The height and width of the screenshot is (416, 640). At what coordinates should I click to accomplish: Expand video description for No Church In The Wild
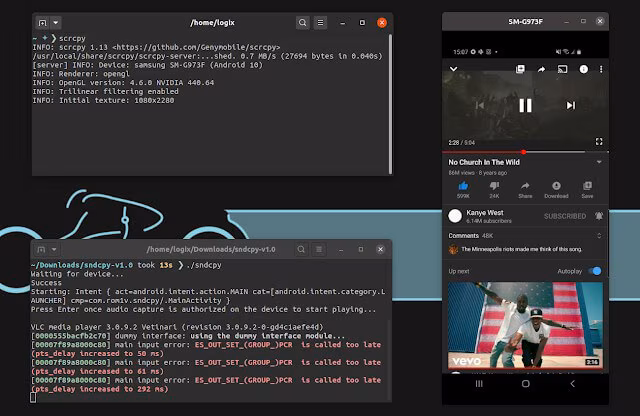[599, 162]
